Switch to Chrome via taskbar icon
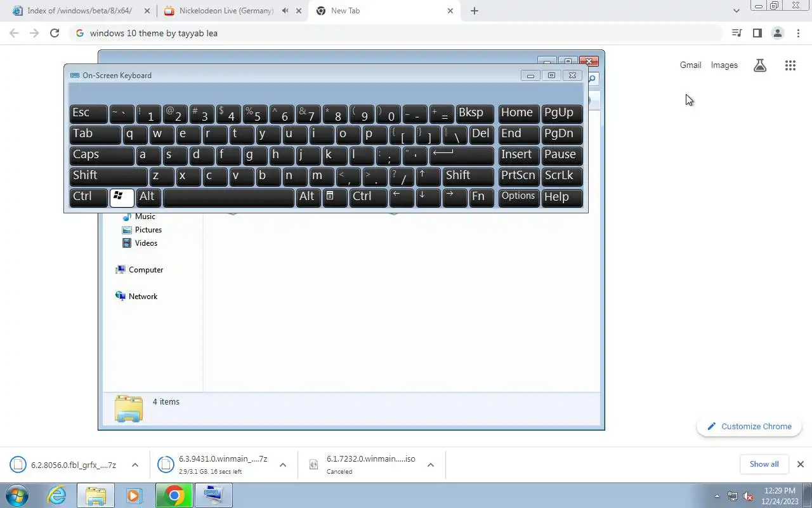The height and width of the screenshot is (508, 812). pos(174,495)
